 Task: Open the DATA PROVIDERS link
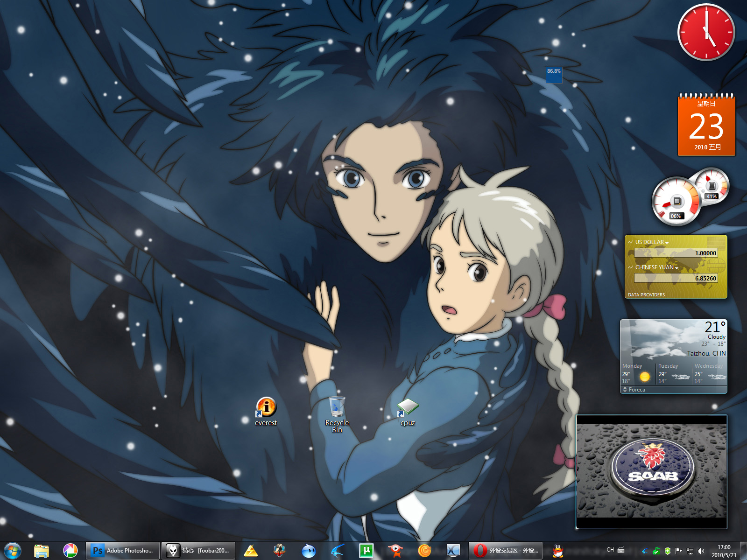coord(647,295)
